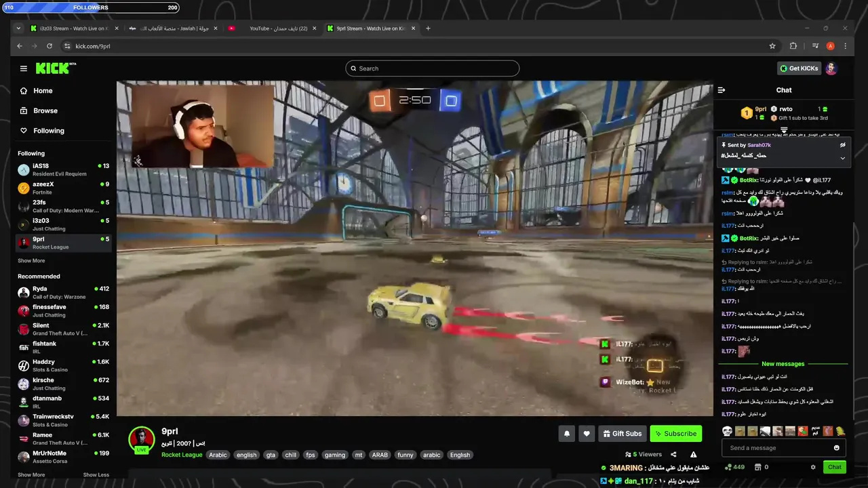Reload the page
Image resolution: width=868 pixels, height=488 pixels.
(50, 46)
